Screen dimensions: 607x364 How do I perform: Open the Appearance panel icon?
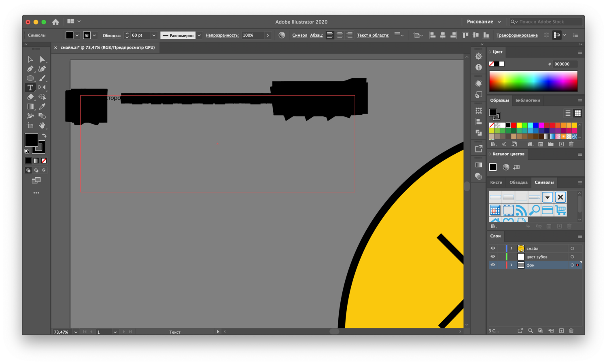(479, 83)
